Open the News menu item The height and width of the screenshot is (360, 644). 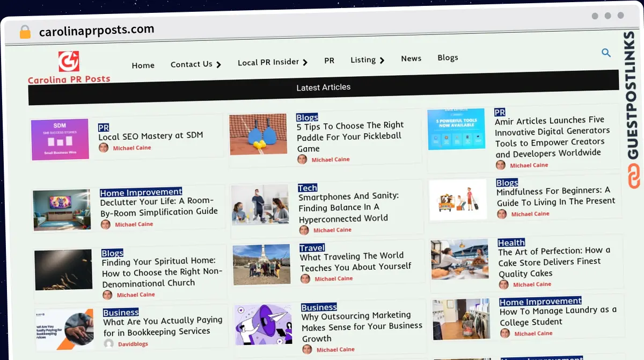click(x=411, y=58)
